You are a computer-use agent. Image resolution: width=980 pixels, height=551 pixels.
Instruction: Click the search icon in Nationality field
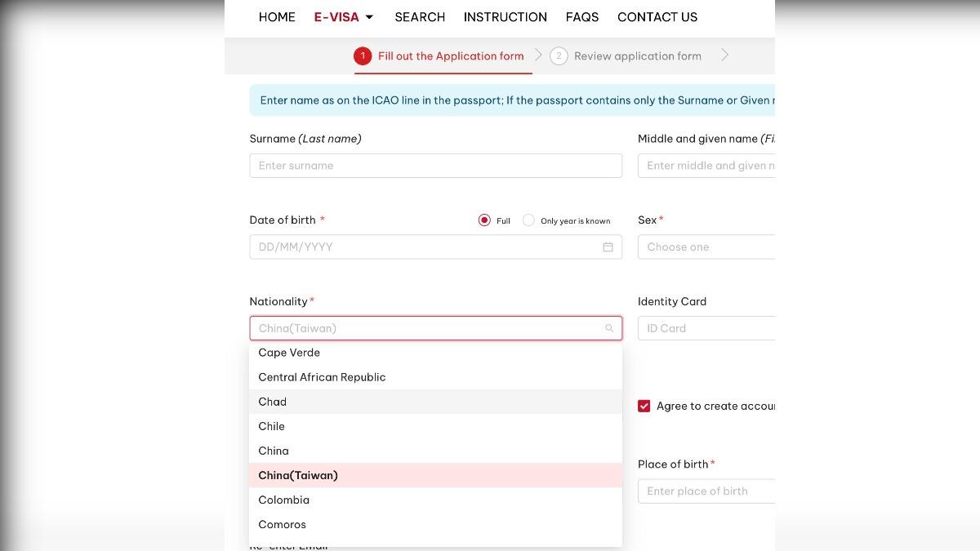point(609,328)
